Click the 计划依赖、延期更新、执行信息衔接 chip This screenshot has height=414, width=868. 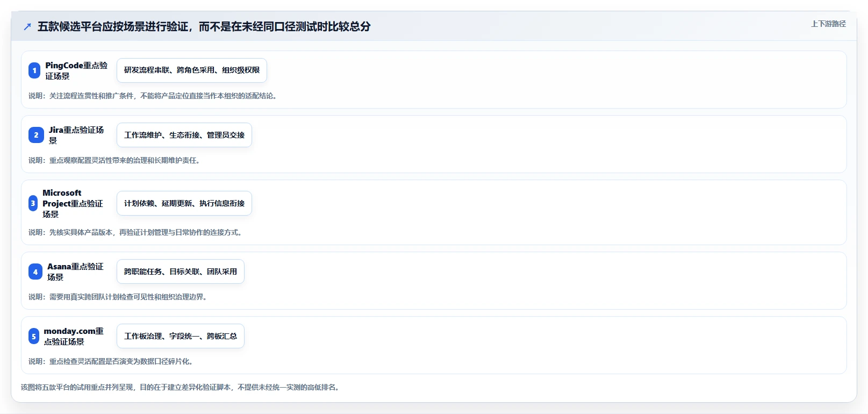(184, 203)
